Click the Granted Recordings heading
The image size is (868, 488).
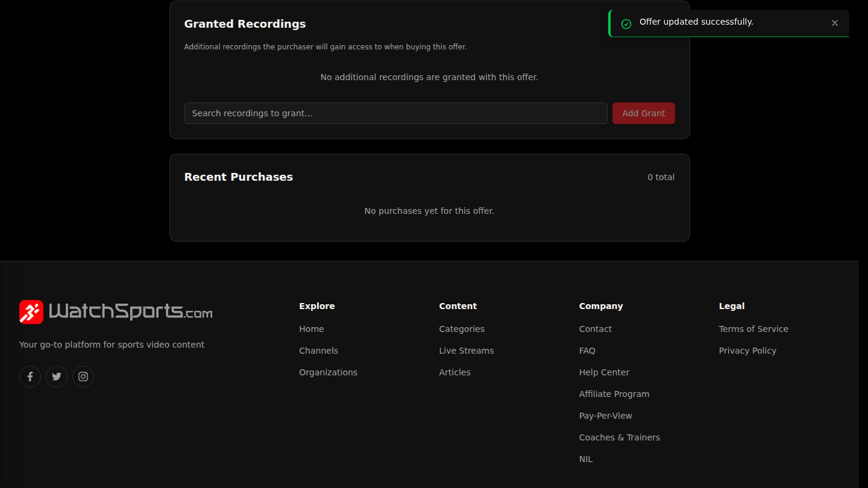[x=245, y=24]
